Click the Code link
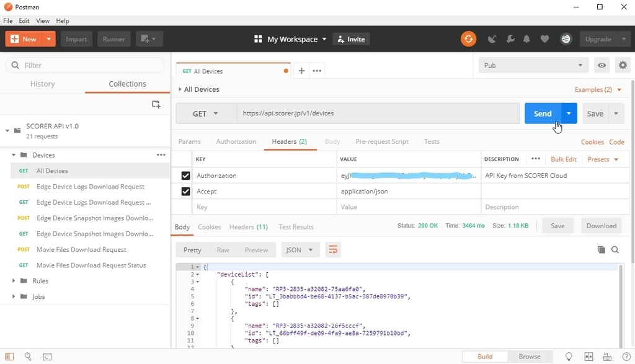Screen dimensions: 635x364 point(616,142)
